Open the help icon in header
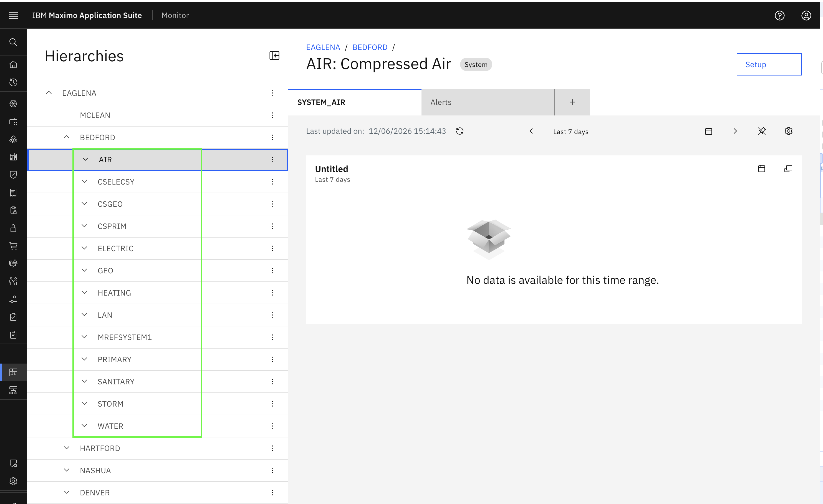Viewport: 823px width, 504px height. point(779,15)
